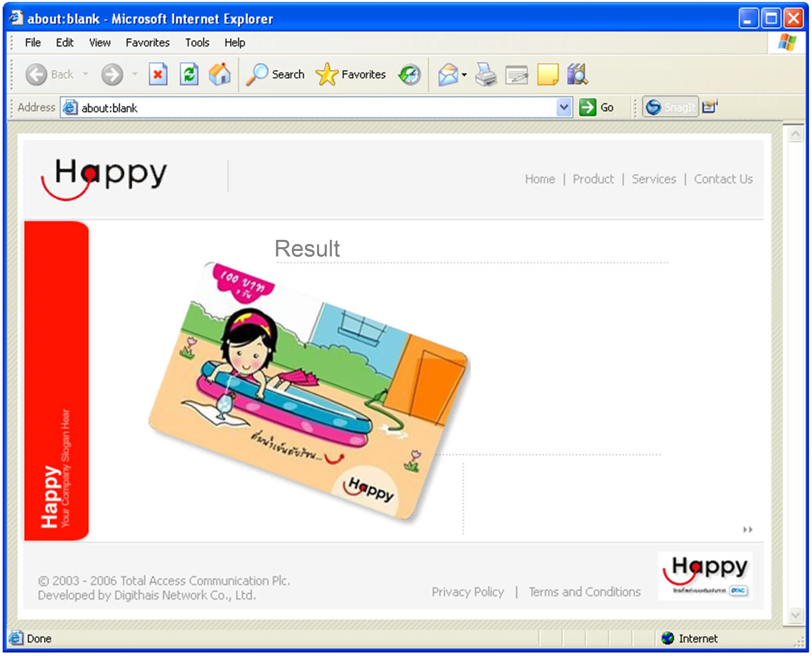Go to the browser Home page
The height and width of the screenshot is (656, 812).
[x=220, y=74]
